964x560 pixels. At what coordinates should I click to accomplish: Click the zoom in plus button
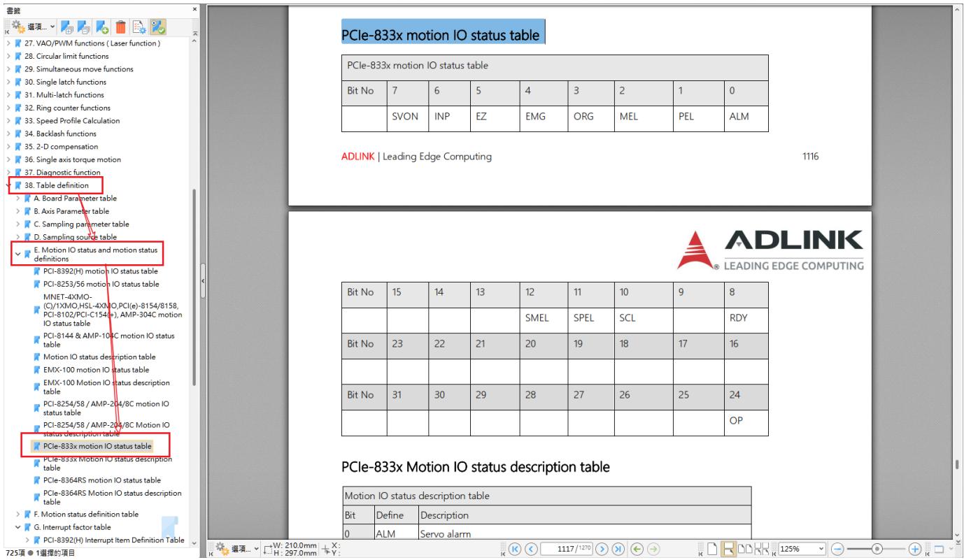[916, 547]
